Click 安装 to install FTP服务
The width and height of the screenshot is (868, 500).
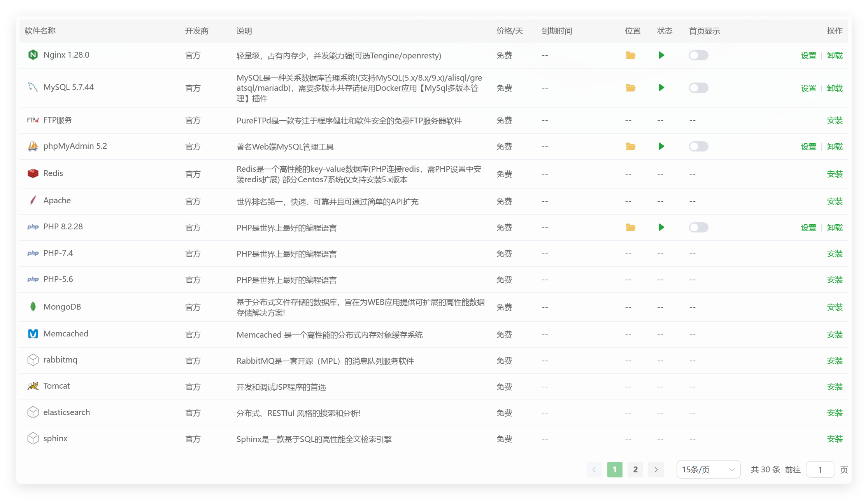[x=835, y=121]
